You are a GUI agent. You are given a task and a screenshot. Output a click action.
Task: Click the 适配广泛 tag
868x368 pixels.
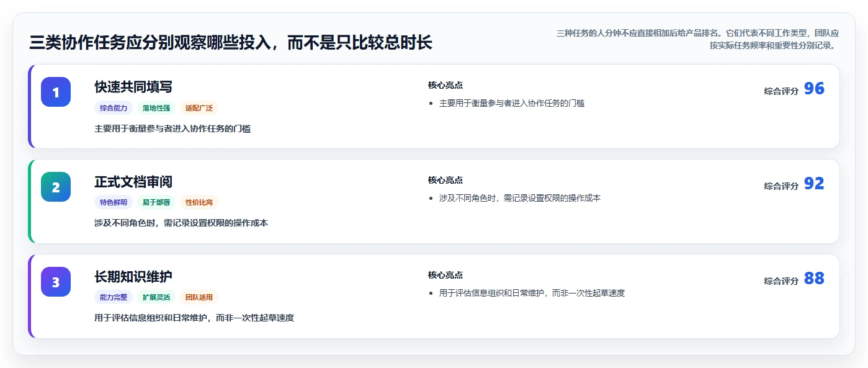199,108
